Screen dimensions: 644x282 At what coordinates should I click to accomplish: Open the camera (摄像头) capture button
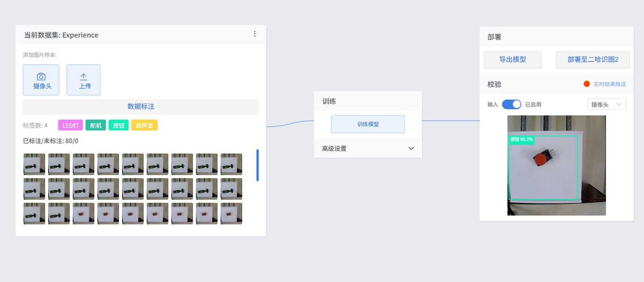(x=41, y=80)
